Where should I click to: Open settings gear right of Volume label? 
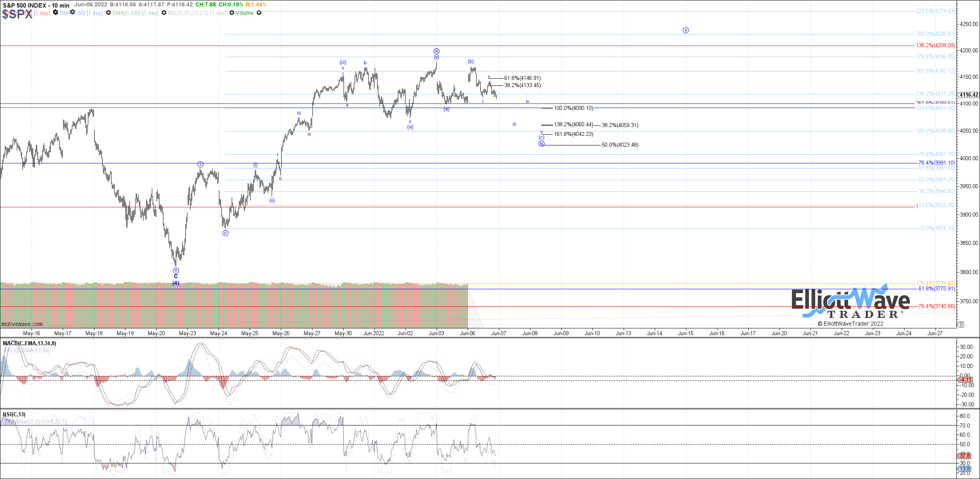[x=259, y=13]
